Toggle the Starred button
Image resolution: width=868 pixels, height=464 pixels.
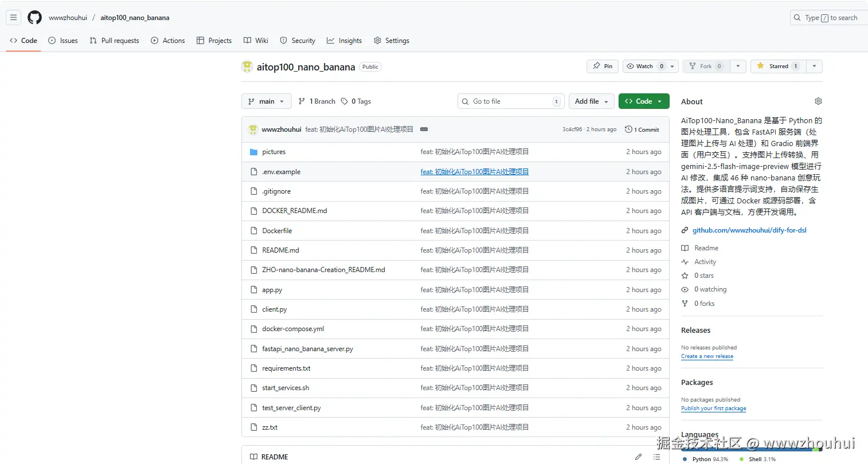point(778,66)
